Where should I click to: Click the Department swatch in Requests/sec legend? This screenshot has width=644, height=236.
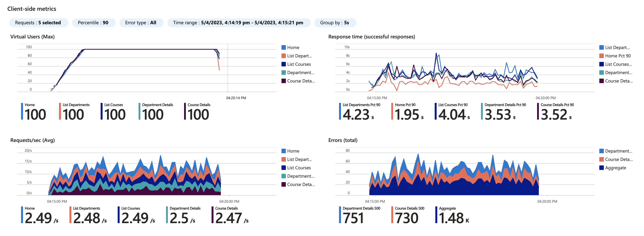click(284, 176)
